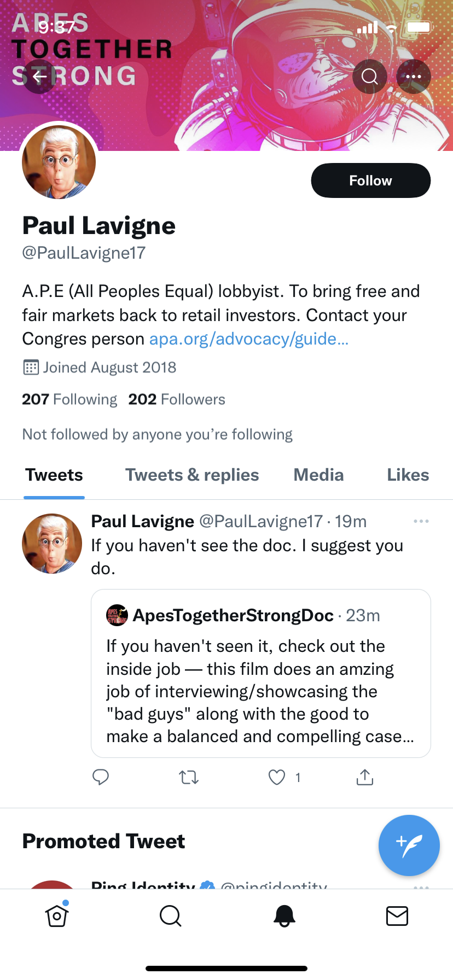Open the Likes tab
Screen dimensions: 453x980
(x=408, y=475)
